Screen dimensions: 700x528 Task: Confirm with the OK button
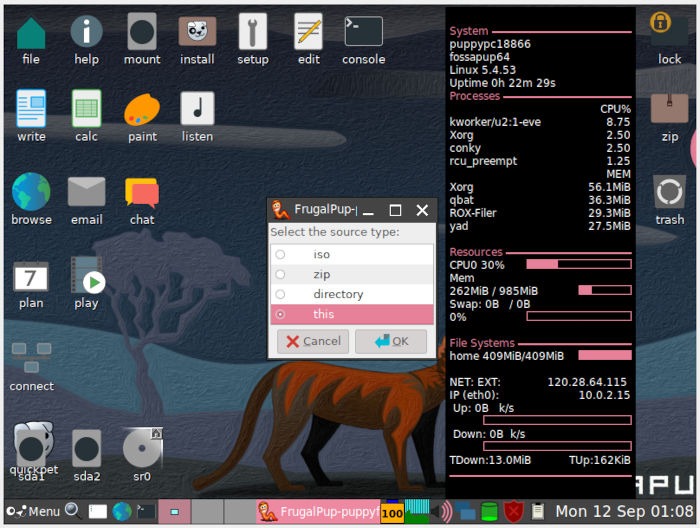click(391, 341)
